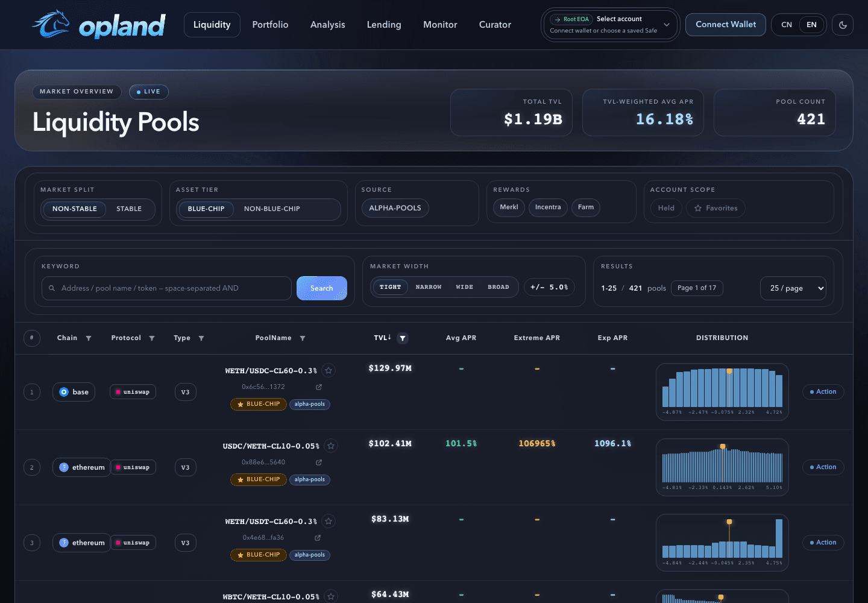The height and width of the screenshot is (603, 868).
Task: Click the Connect Wallet button
Action: (x=726, y=25)
